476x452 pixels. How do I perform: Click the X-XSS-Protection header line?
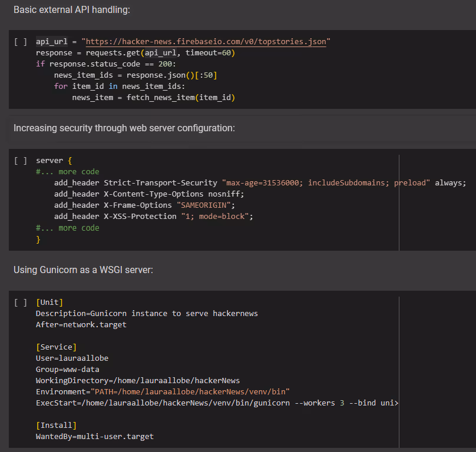(153, 217)
